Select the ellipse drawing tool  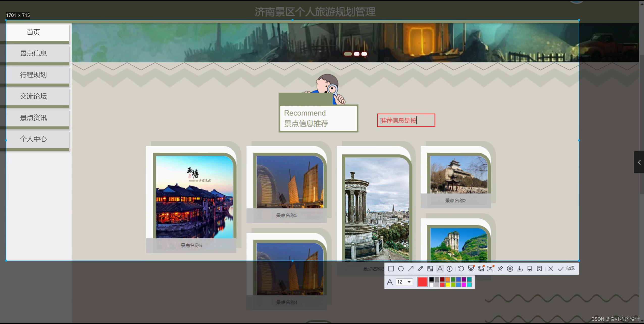(x=401, y=269)
